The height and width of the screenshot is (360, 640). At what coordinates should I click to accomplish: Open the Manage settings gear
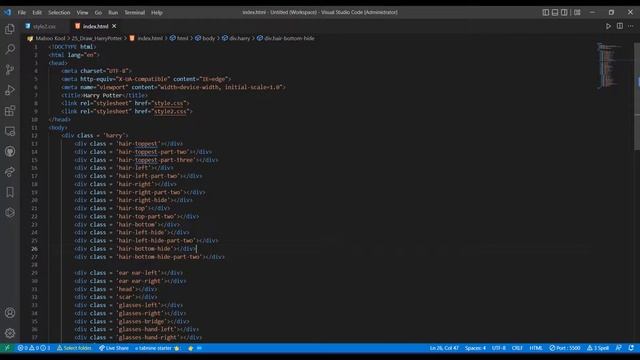pyautogui.click(x=10, y=333)
